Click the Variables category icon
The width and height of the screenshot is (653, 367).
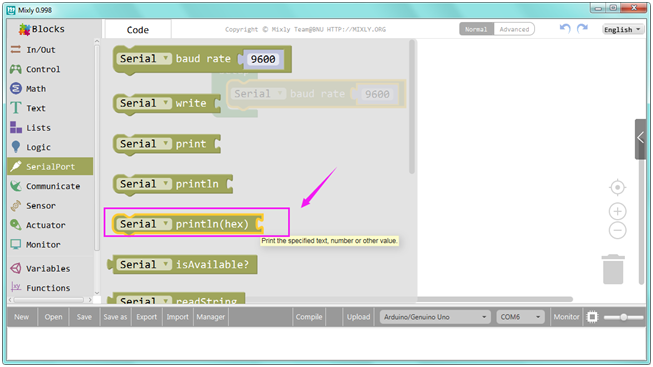[x=15, y=268]
